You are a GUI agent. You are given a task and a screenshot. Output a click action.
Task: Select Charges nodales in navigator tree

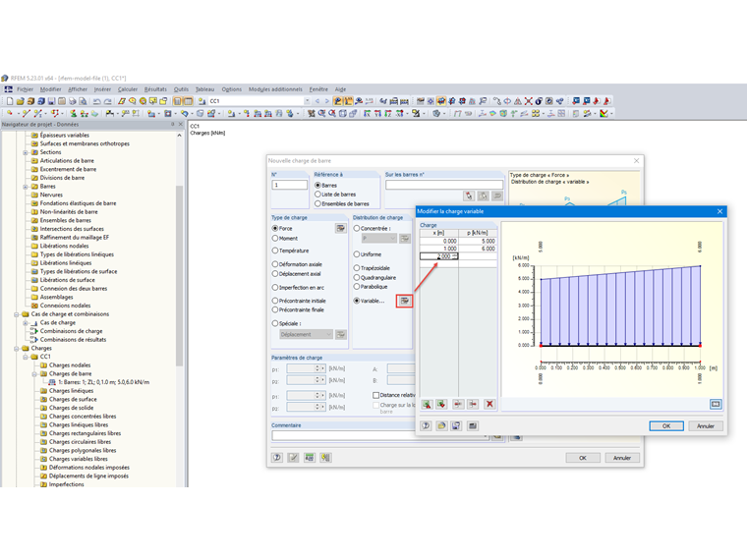point(70,365)
